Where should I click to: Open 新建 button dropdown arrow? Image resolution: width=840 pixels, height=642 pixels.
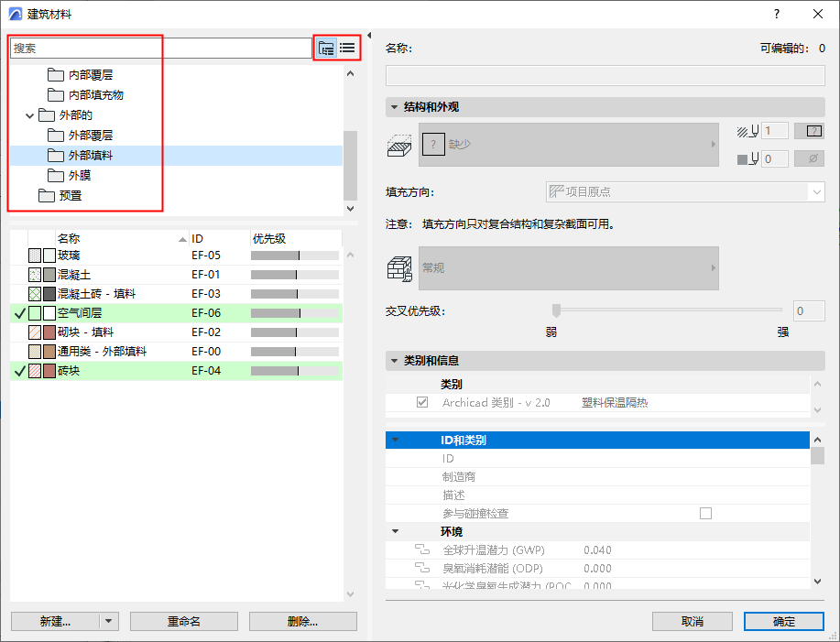[x=109, y=621]
